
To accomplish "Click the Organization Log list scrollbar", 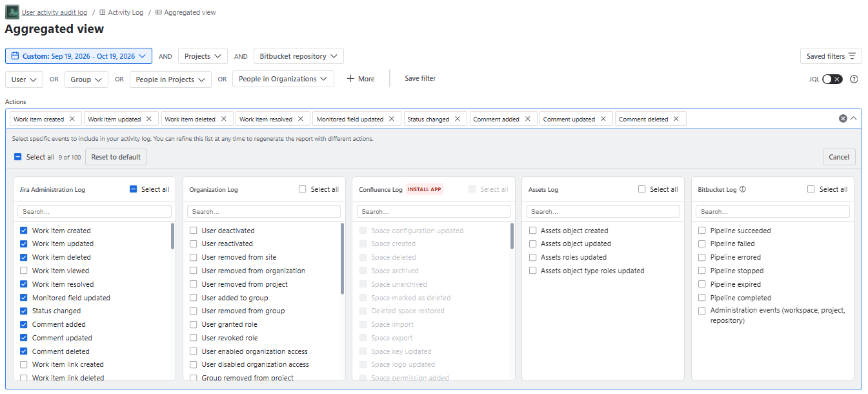I will pyautogui.click(x=342, y=258).
